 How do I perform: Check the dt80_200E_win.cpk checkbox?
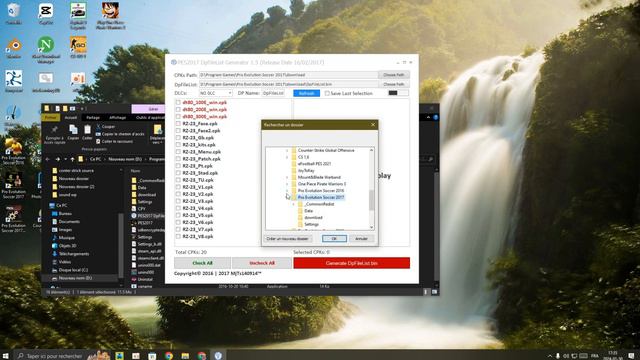point(178,109)
